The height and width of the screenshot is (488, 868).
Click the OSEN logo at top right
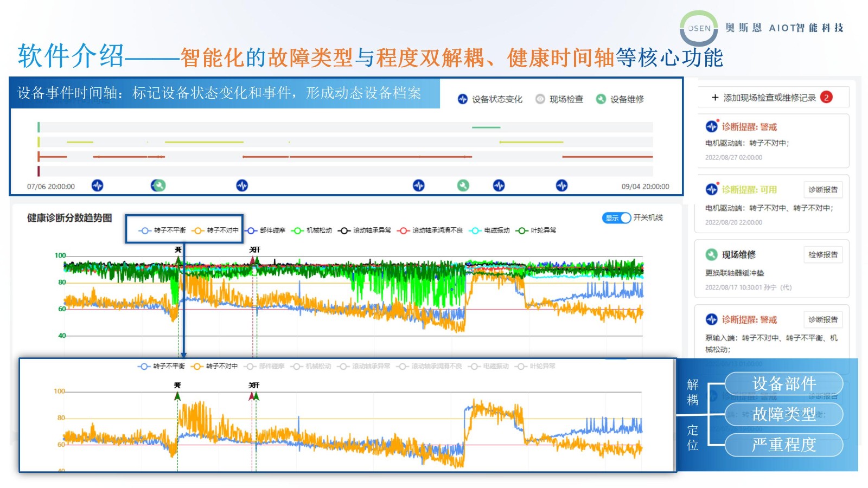[x=699, y=28]
